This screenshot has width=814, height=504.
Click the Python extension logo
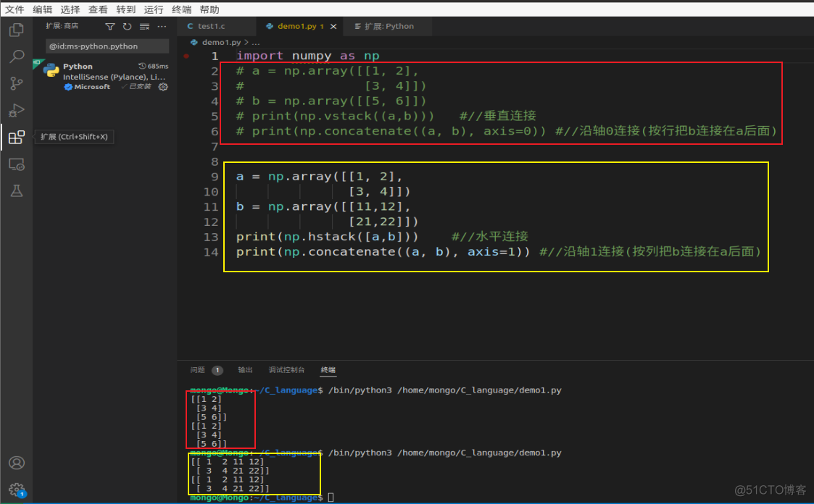51,70
